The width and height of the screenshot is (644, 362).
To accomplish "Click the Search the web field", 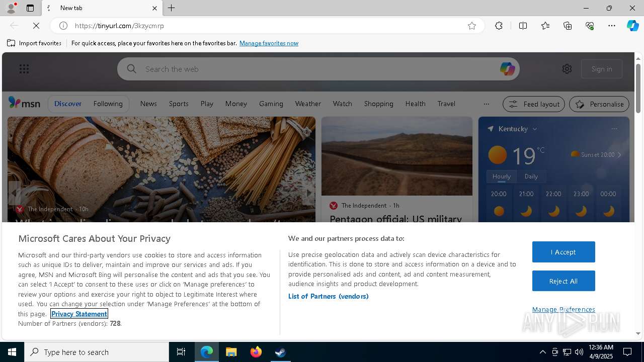I will click(x=318, y=69).
